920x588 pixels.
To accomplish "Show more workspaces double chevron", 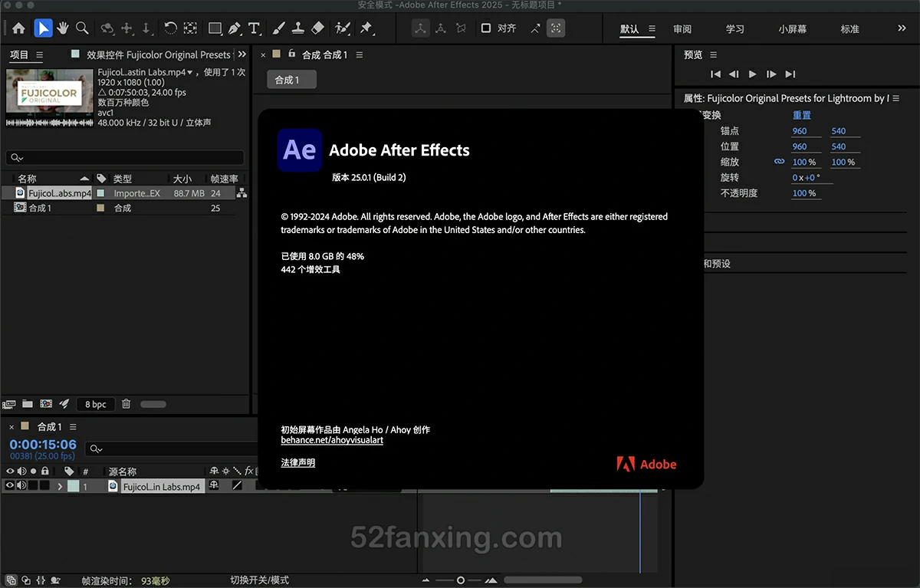I will 902,28.
